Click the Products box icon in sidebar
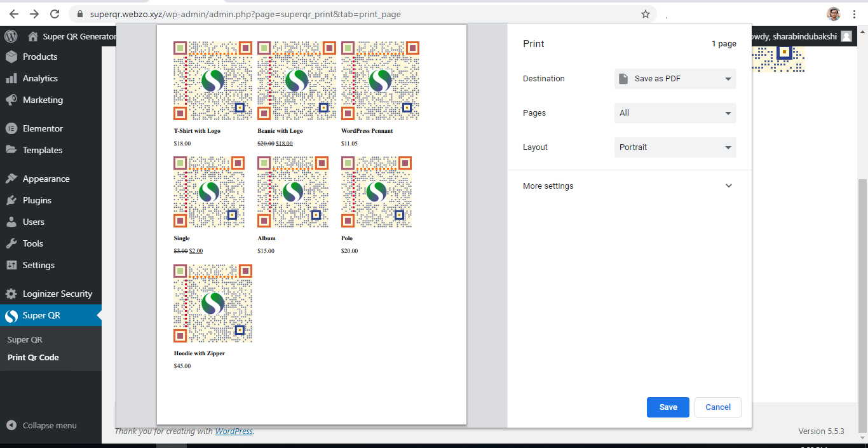The width and height of the screenshot is (868, 448). coord(11,57)
